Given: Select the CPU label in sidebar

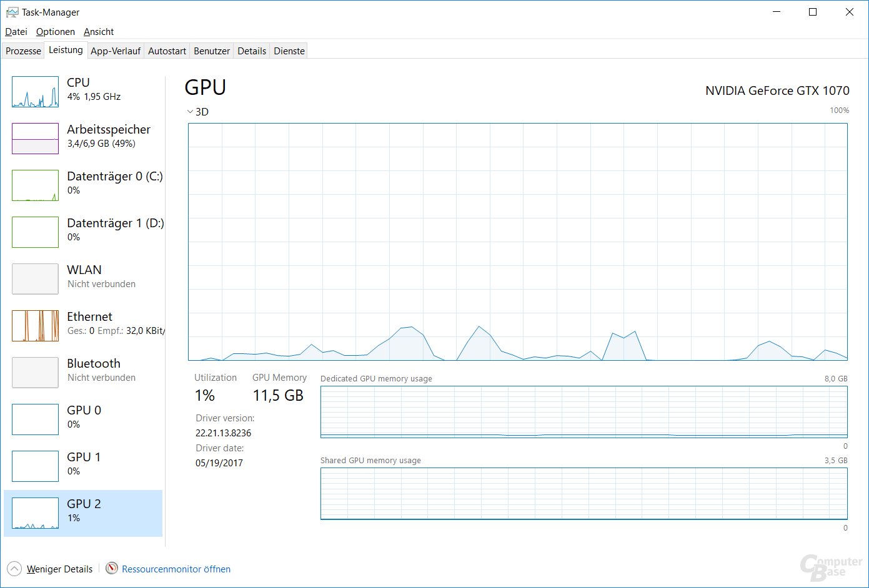Looking at the screenshot, I should pyautogui.click(x=78, y=82).
